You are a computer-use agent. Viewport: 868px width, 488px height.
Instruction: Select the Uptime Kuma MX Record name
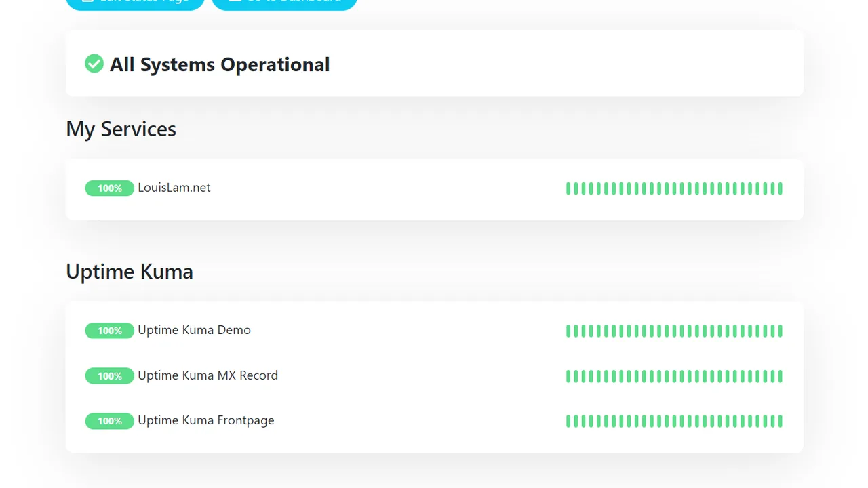pyautogui.click(x=208, y=375)
